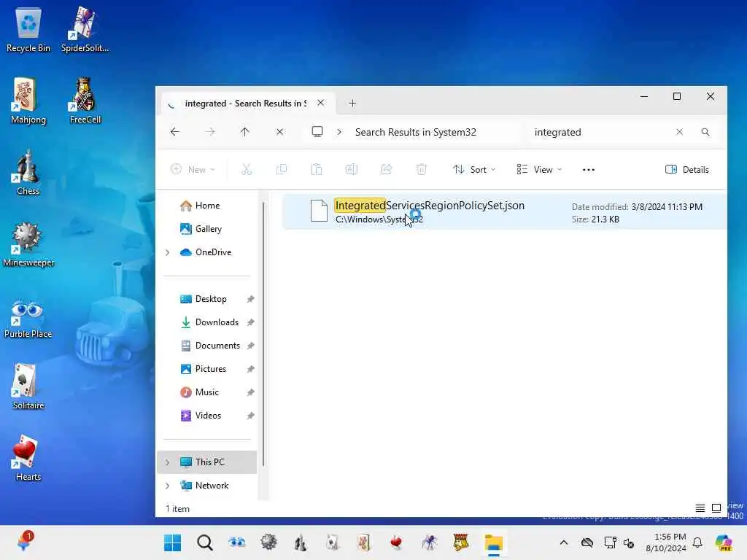Image resolution: width=747 pixels, height=560 pixels.
Task: Clear the 'integrated' search text
Action: [679, 132]
